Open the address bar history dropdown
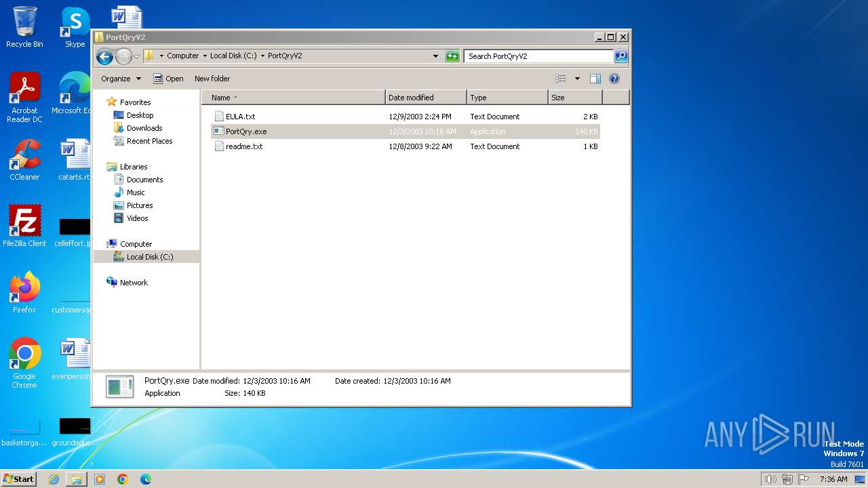Screen dimensions: 868x488 [x=435, y=56]
